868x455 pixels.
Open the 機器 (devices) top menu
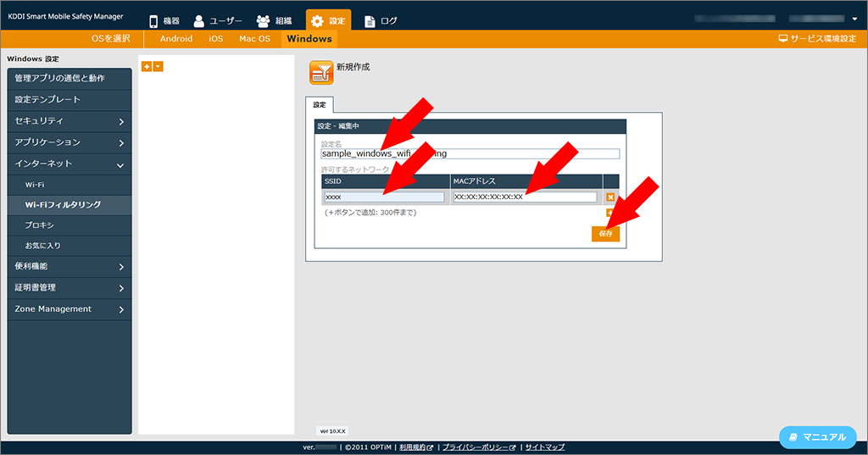click(x=164, y=21)
